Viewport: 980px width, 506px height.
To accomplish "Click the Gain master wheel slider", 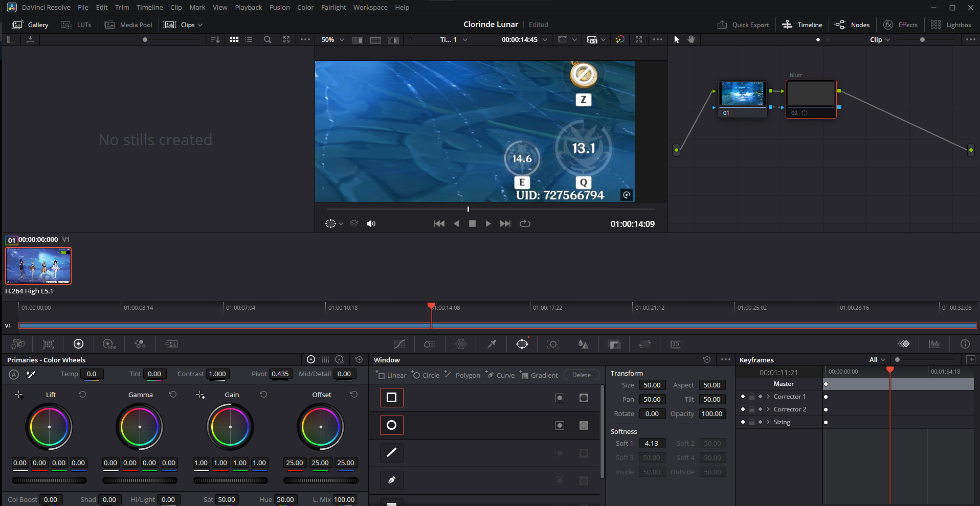I will [x=230, y=480].
